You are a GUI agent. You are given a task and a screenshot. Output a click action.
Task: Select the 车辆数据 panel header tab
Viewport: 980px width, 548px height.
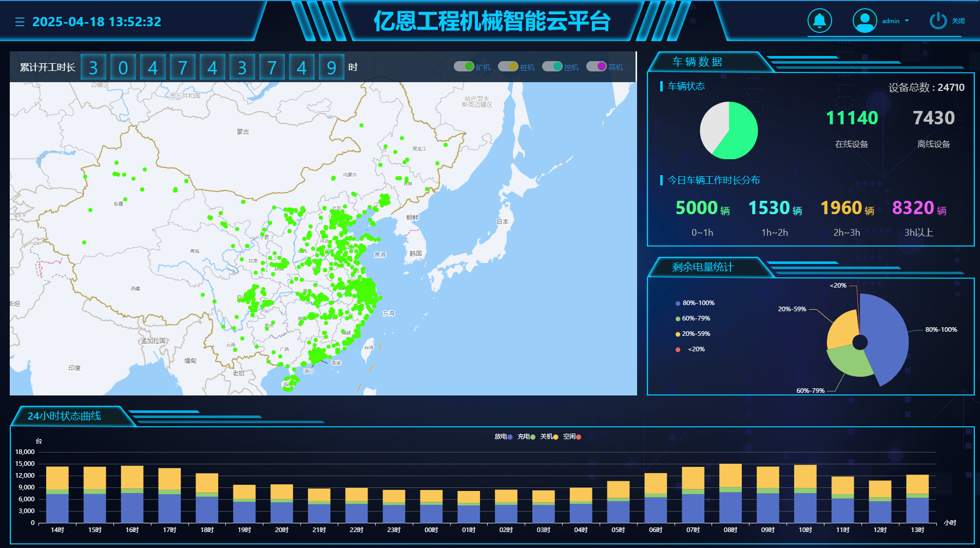(697, 62)
